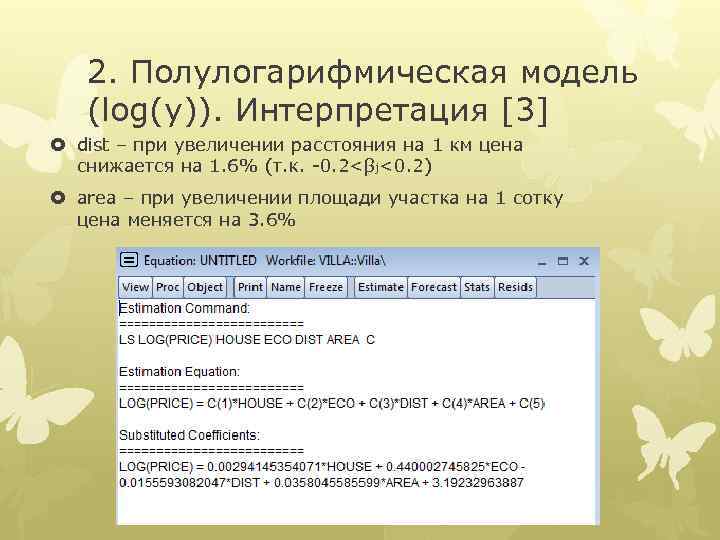This screenshot has width=720, height=540.
Task: Click the title line 'Интерпретация [3]'
Action: (x=392, y=111)
